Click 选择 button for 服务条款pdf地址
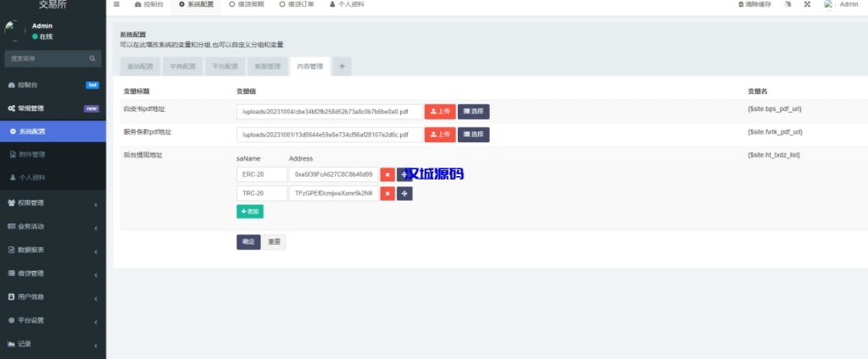 pos(473,135)
